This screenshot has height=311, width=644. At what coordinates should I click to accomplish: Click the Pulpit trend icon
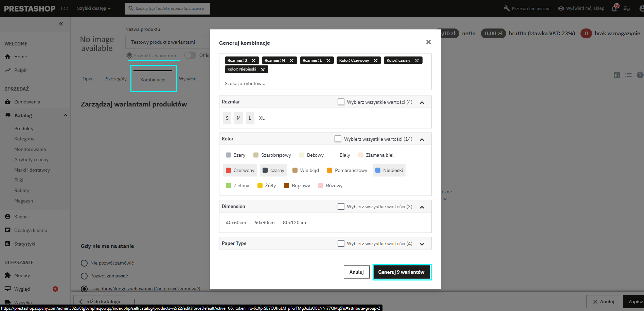pos(7,70)
